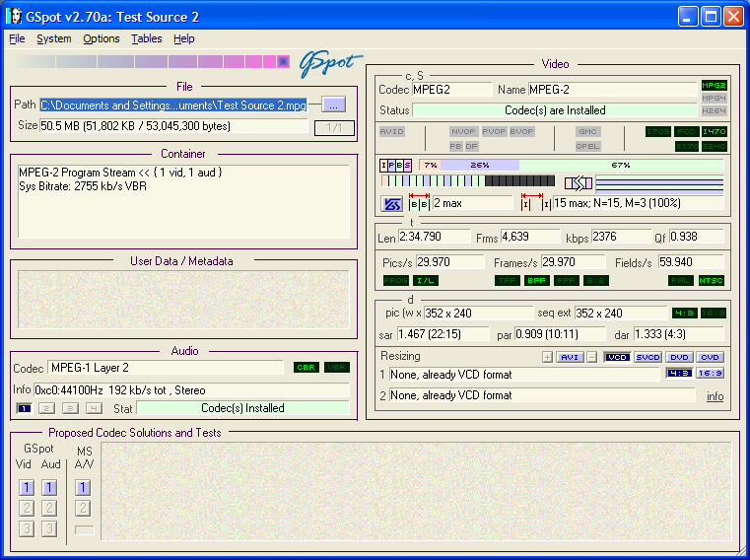Click the PAL indicator
Image resolution: width=750 pixels, height=560 pixels.
[681, 280]
